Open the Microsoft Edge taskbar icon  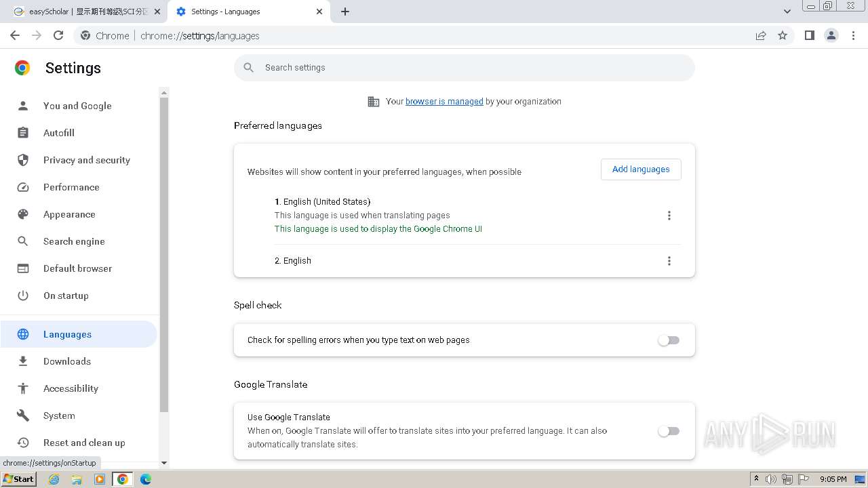[x=145, y=479]
